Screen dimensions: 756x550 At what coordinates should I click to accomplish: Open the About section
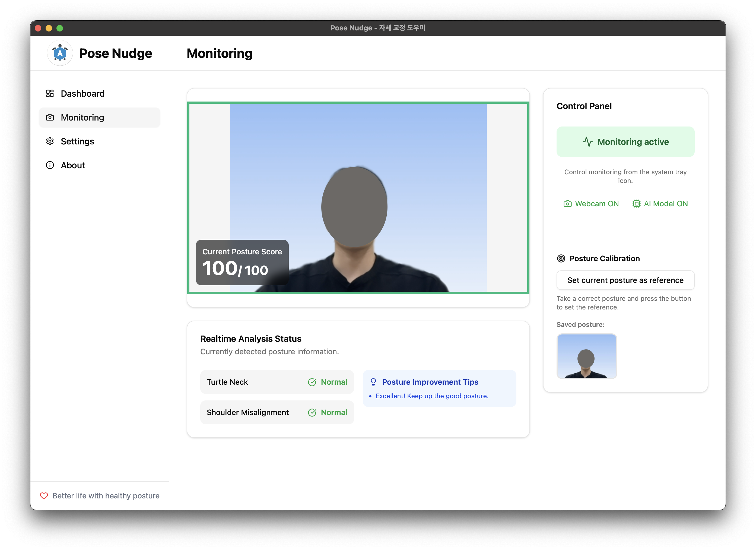[x=73, y=165]
